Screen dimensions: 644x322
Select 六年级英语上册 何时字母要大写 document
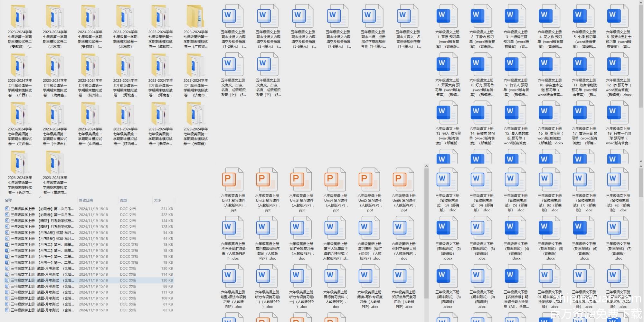(x=404, y=239)
